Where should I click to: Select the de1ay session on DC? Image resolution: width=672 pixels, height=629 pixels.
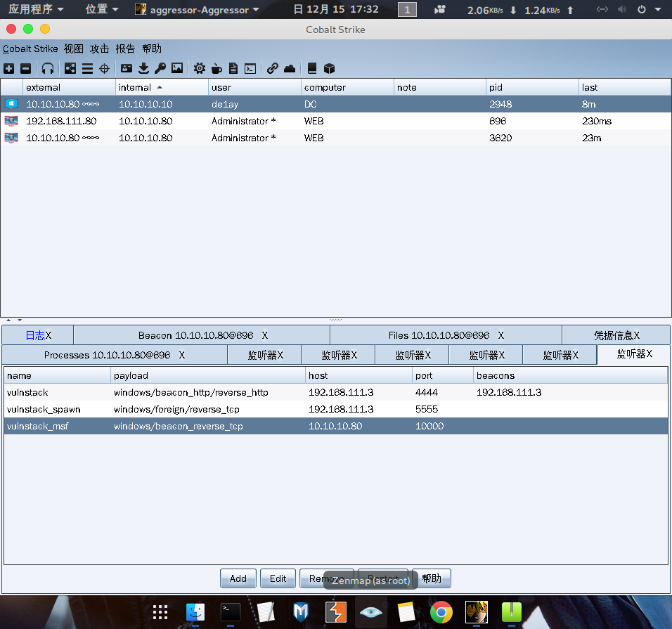point(336,104)
